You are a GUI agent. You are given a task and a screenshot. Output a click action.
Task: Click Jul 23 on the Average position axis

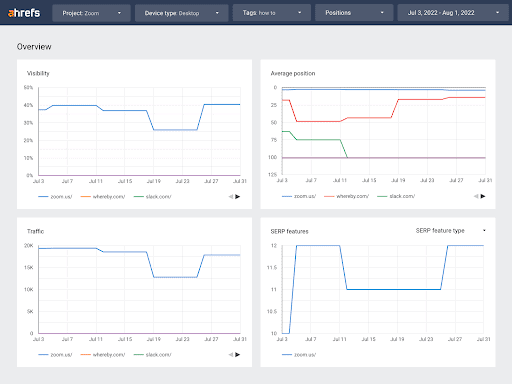427,180
